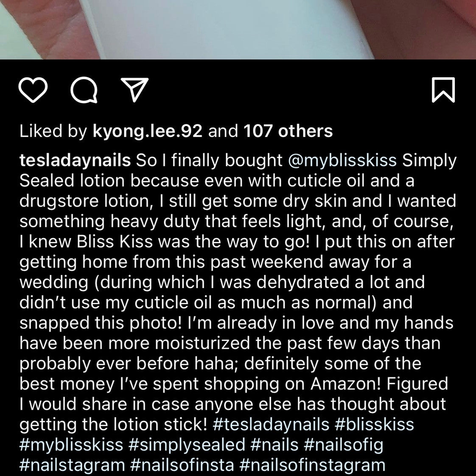The width and height of the screenshot is (476, 476).
Task: Browse the #simplysealed hashtag
Action: pyautogui.click(x=187, y=445)
